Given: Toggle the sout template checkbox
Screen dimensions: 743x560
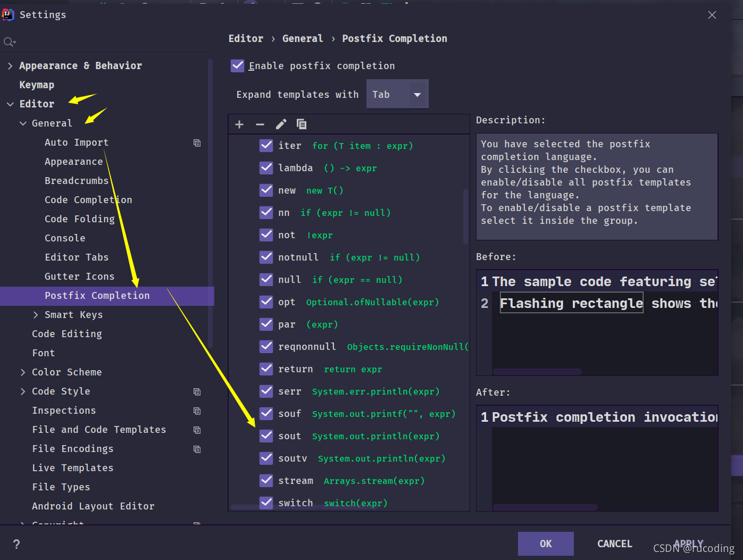Looking at the screenshot, I should tap(266, 436).
